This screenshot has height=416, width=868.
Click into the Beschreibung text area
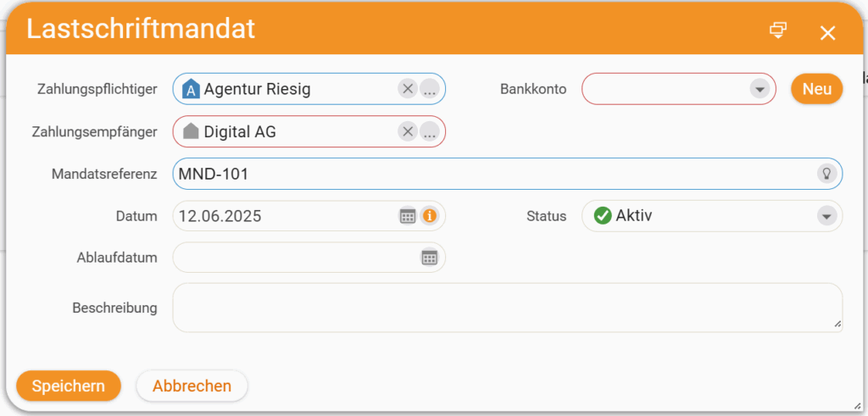pyautogui.click(x=508, y=308)
